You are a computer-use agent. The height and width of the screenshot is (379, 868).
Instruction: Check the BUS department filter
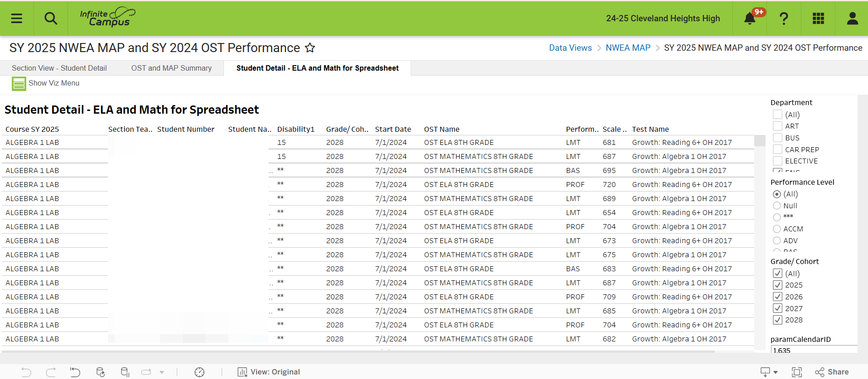[x=778, y=138]
